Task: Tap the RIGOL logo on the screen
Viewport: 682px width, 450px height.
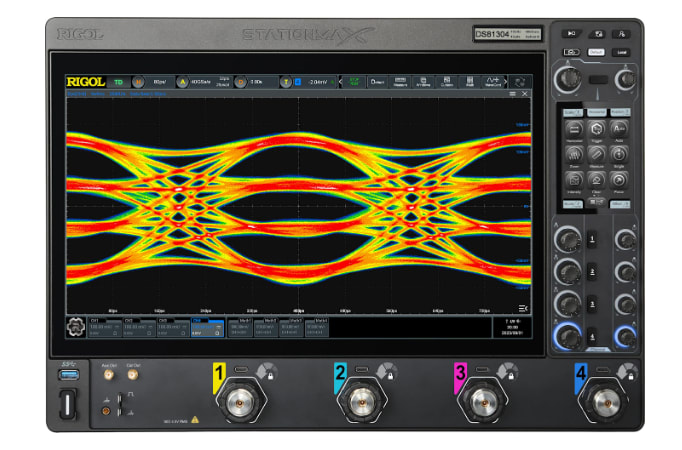Action: 86,82
